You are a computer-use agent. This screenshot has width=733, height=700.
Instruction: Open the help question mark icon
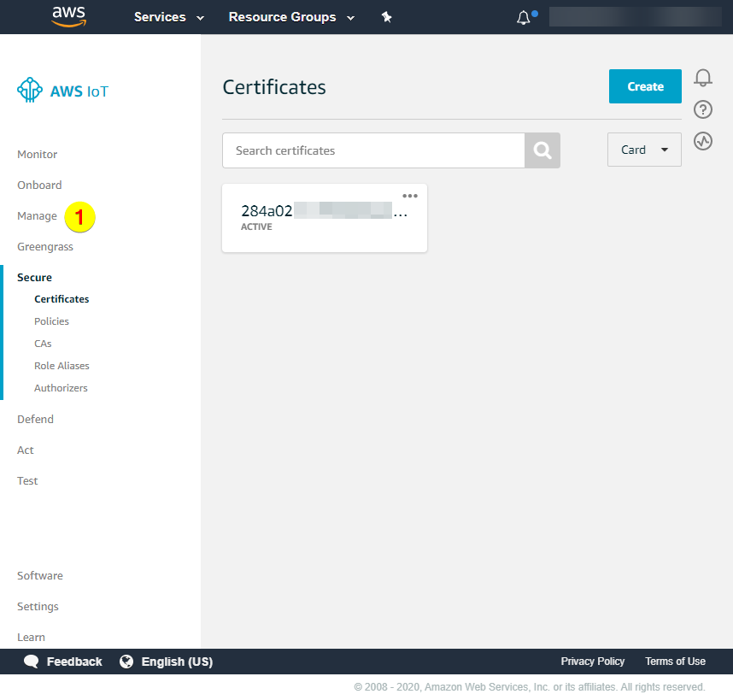703,109
